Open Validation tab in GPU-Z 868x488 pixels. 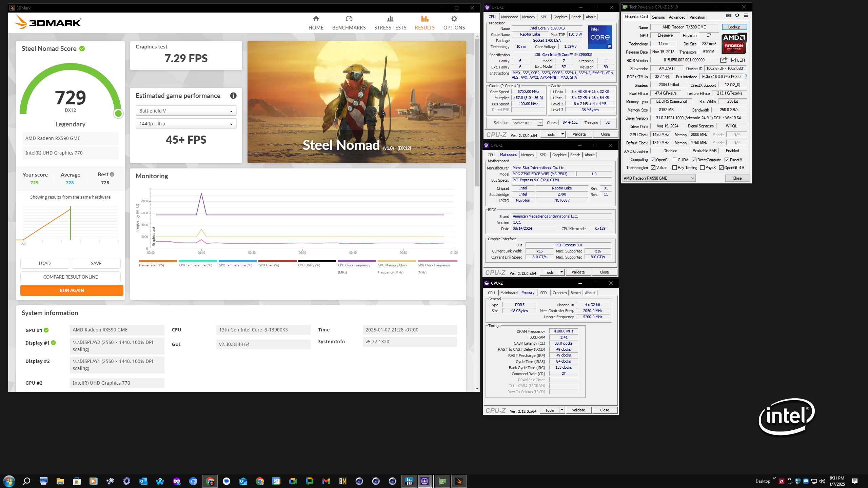[x=697, y=17]
